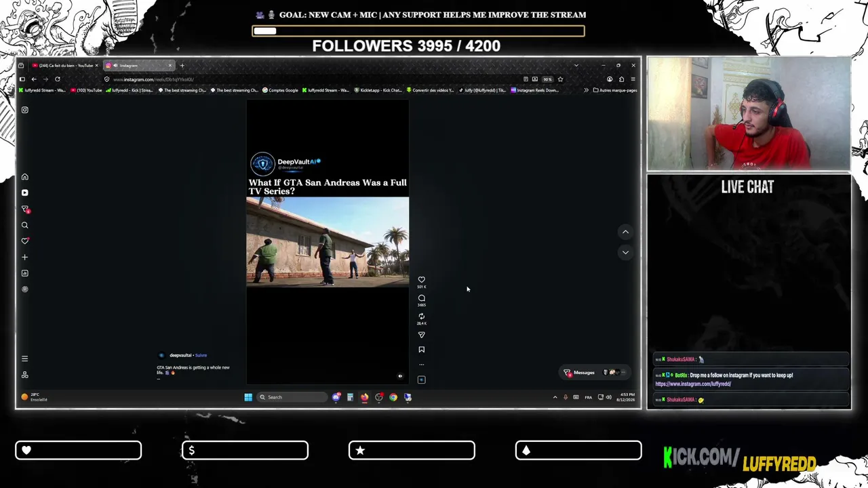Open the profile avatar in the Instagram sidebar
The width and height of the screenshot is (868, 488).
[x=24, y=289]
